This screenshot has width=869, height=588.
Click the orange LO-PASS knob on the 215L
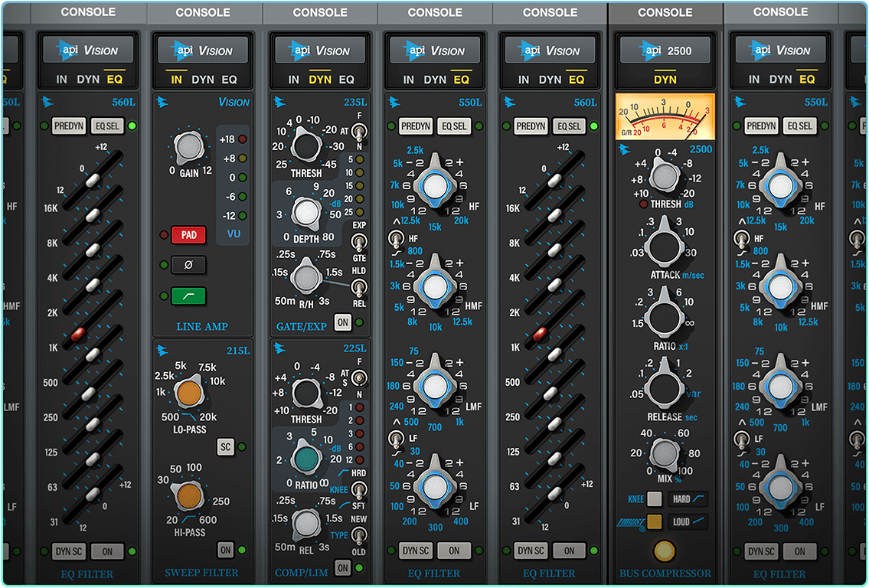pos(189,392)
